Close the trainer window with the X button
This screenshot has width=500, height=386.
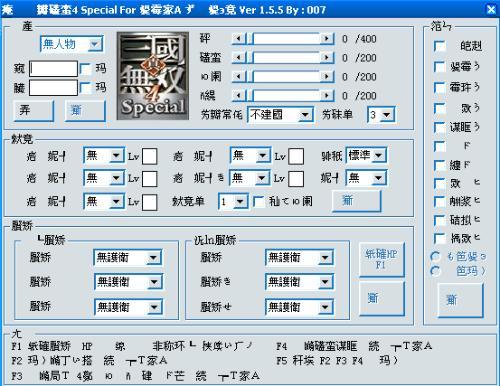491,9
